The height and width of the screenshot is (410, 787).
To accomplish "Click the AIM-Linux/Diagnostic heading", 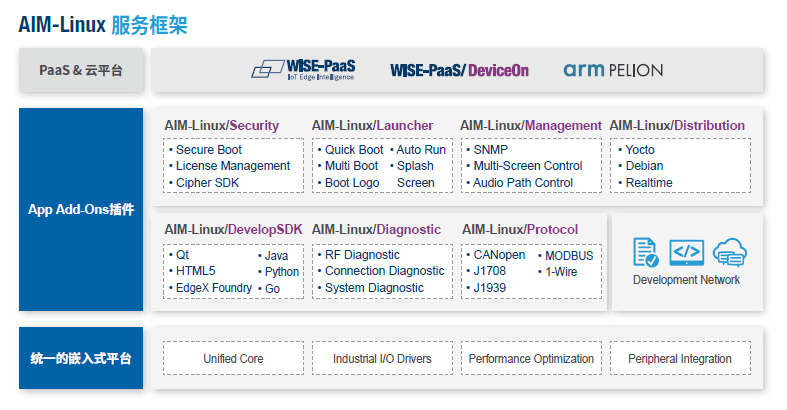I will tap(376, 229).
